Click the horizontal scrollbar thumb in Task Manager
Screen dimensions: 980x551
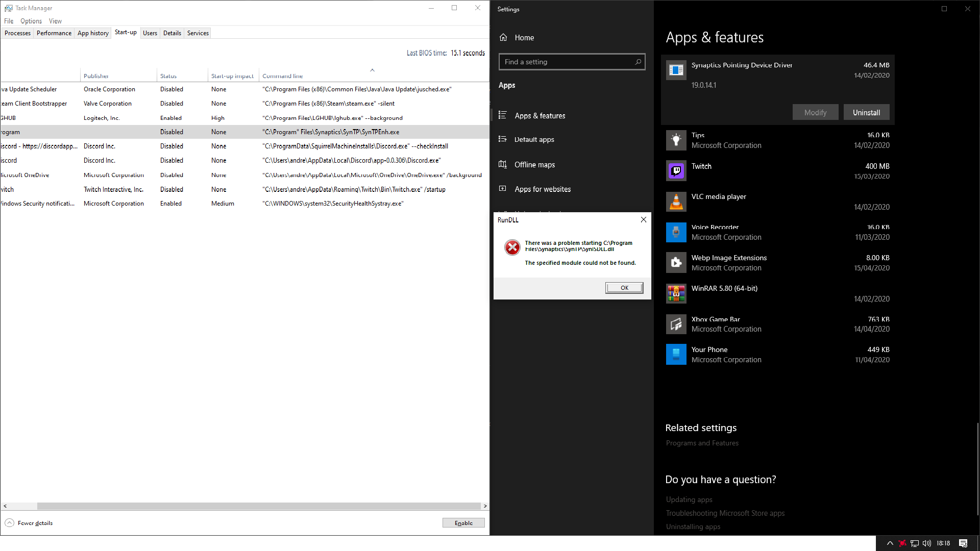pos(258,506)
